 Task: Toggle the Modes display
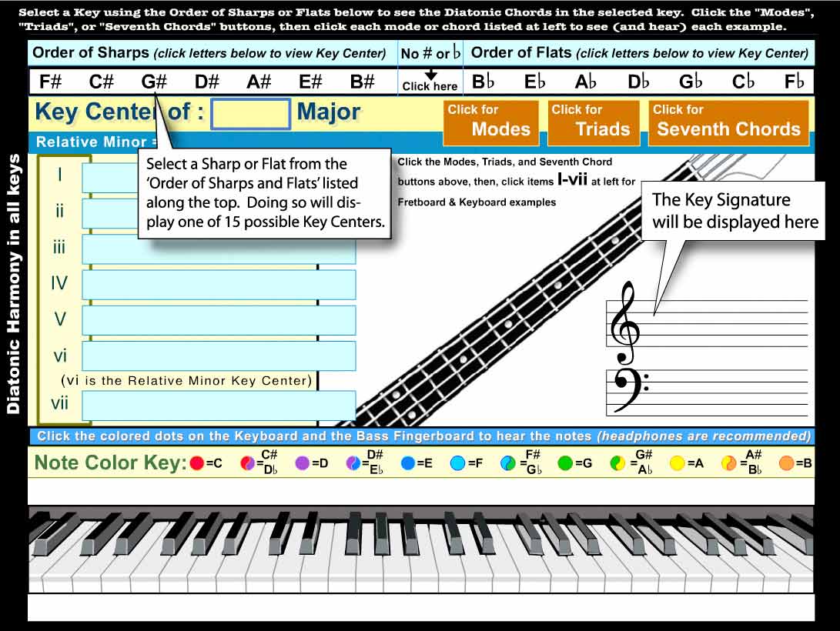coord(490,119)
